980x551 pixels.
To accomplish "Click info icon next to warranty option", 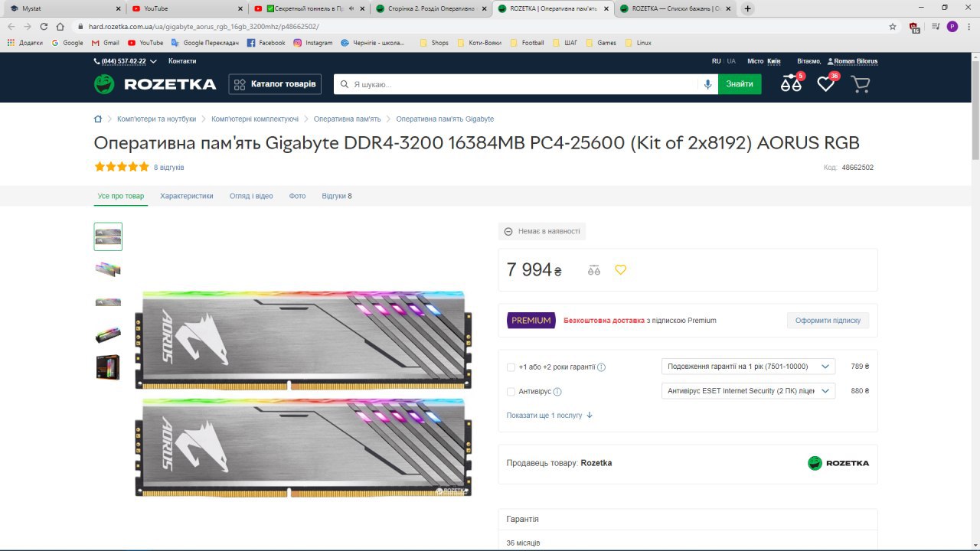I will (x=601, y=367).
